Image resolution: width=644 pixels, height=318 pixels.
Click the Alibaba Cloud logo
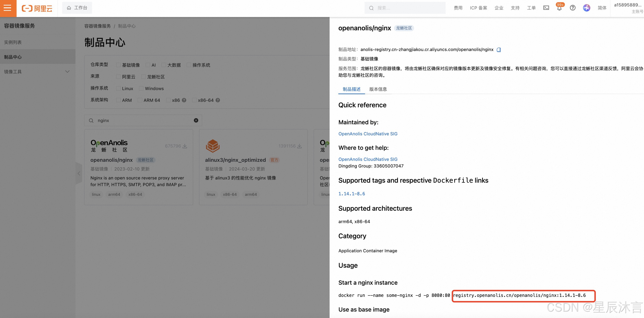37,9
